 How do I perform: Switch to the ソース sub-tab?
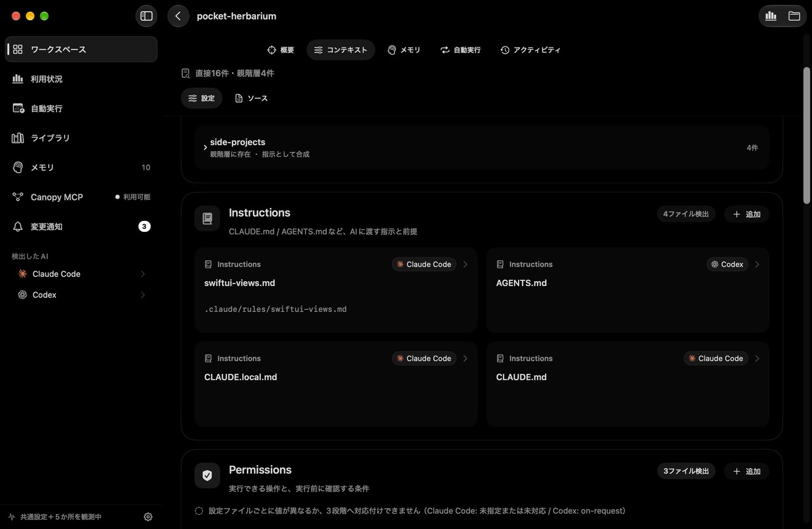pyautogui.click(x=252, y=98)
